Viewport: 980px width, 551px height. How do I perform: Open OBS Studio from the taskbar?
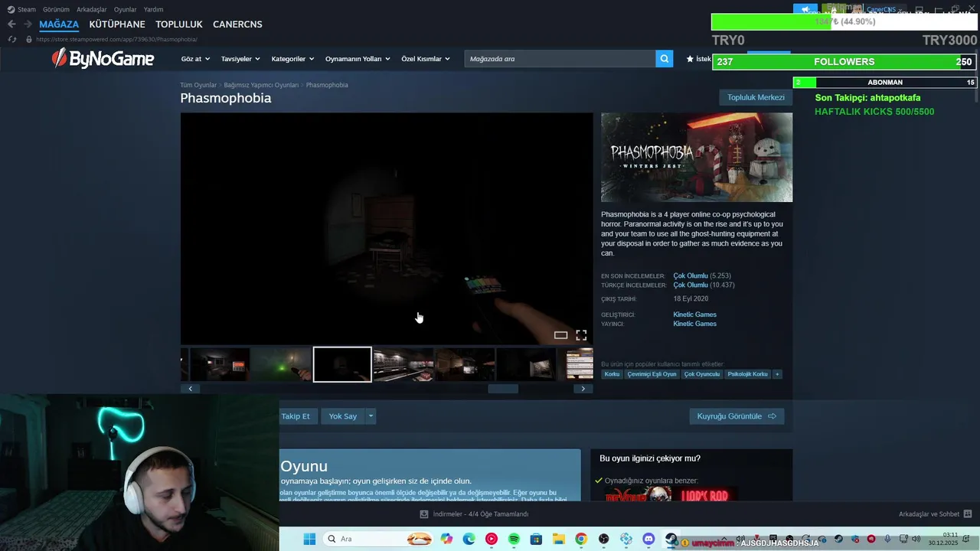[x=604, y=539]
